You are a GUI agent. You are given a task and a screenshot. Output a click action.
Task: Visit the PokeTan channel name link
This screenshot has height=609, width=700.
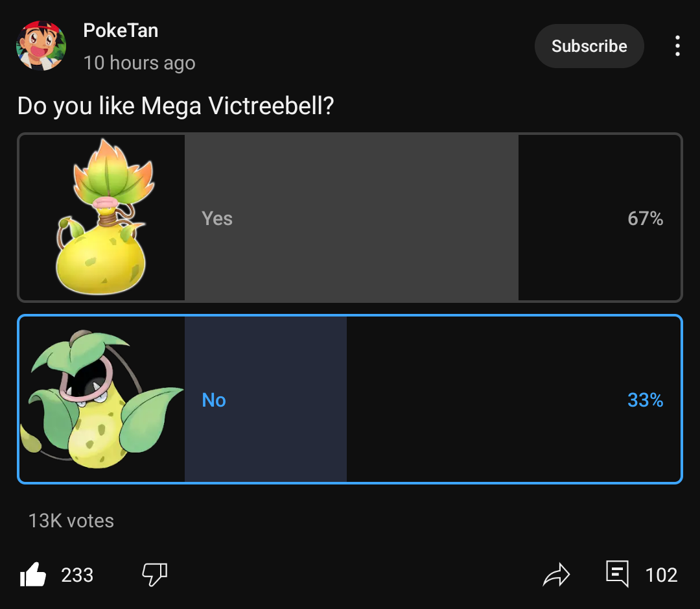point(121,30)
